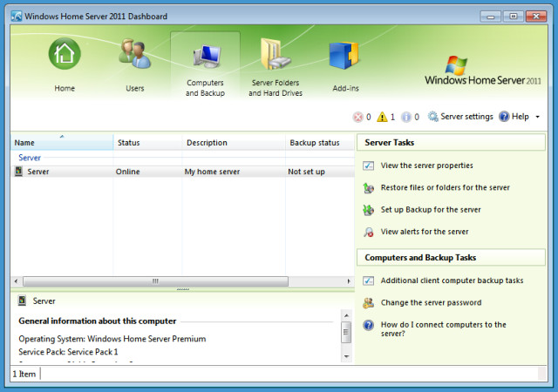Sort by the Name column header

[62, 142]
